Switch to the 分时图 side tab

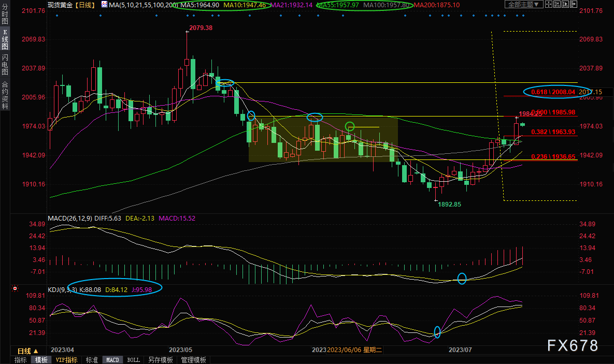5,14
